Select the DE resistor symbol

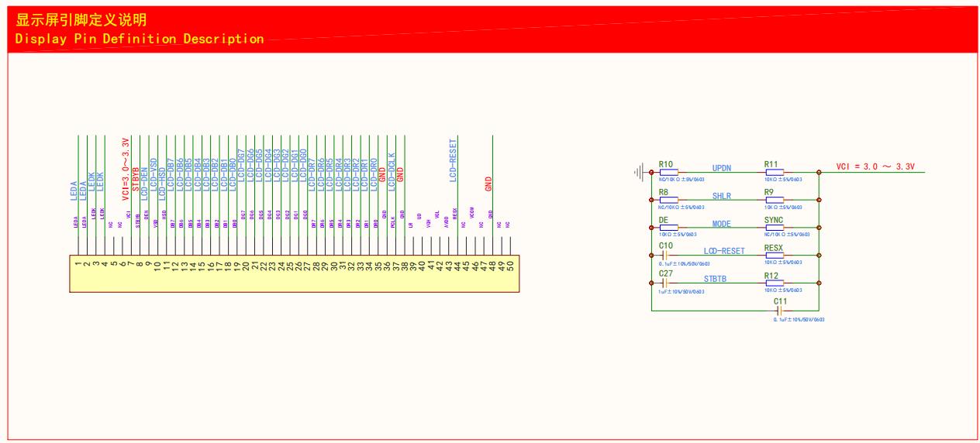click(x=668, y=228)
